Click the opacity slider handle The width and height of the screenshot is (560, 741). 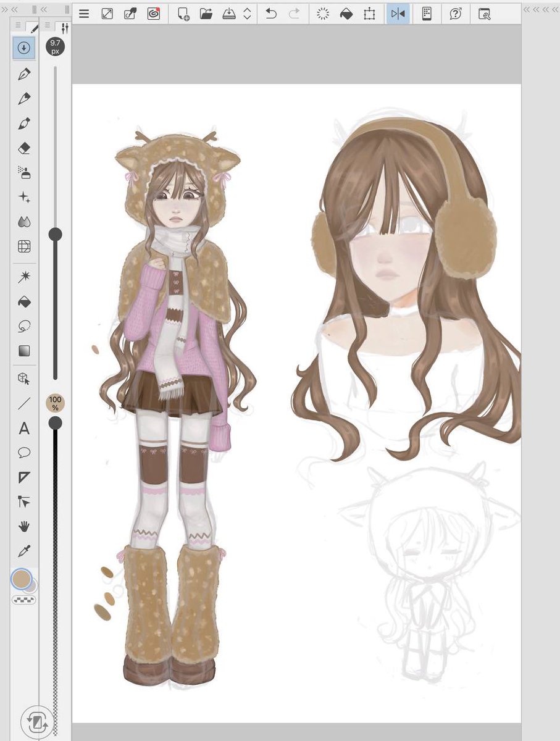(x=55, y=423)
